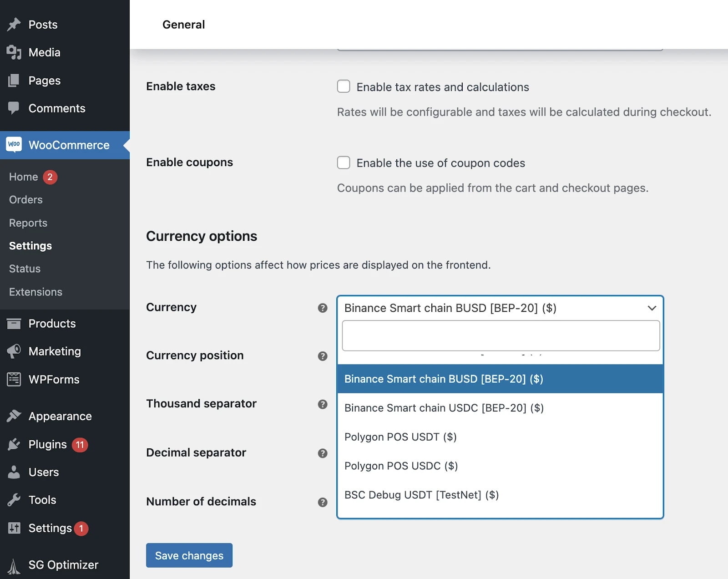The height and width of the screenshot is (579, 728).
Task: Open Orders in the WooCommerce submenu
Action: pyautogui.click(x=26, y=200)
